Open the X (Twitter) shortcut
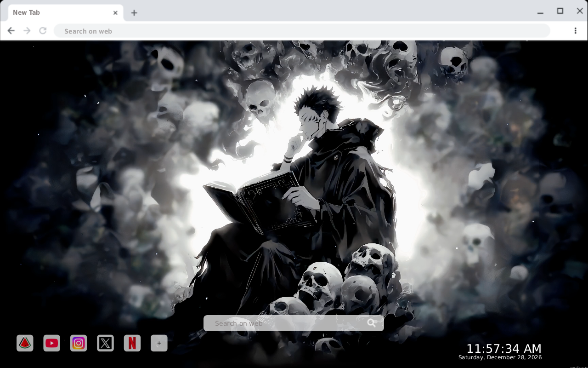 point(105,343)
